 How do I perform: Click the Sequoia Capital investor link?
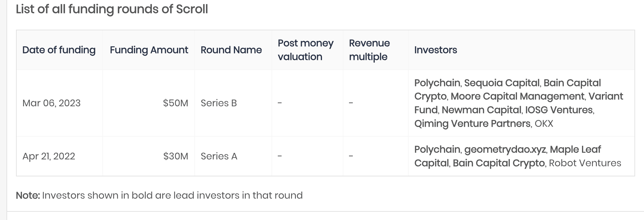pos(502,83)
